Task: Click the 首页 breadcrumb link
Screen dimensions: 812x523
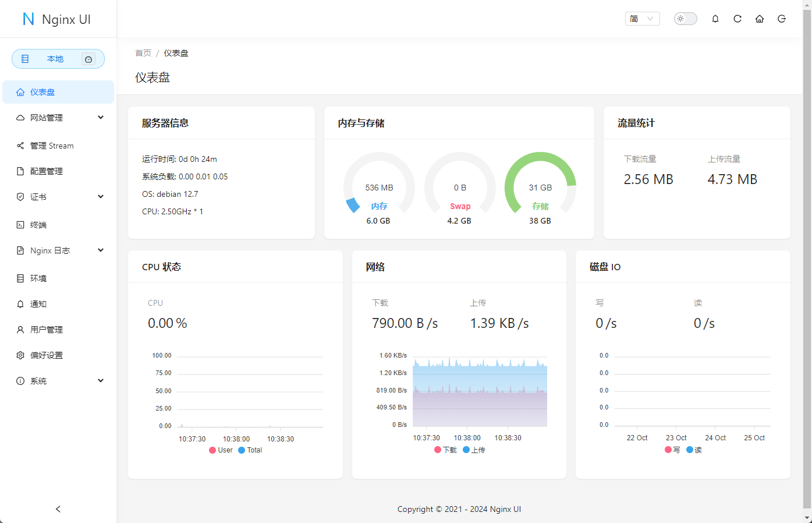Action: 143,53
